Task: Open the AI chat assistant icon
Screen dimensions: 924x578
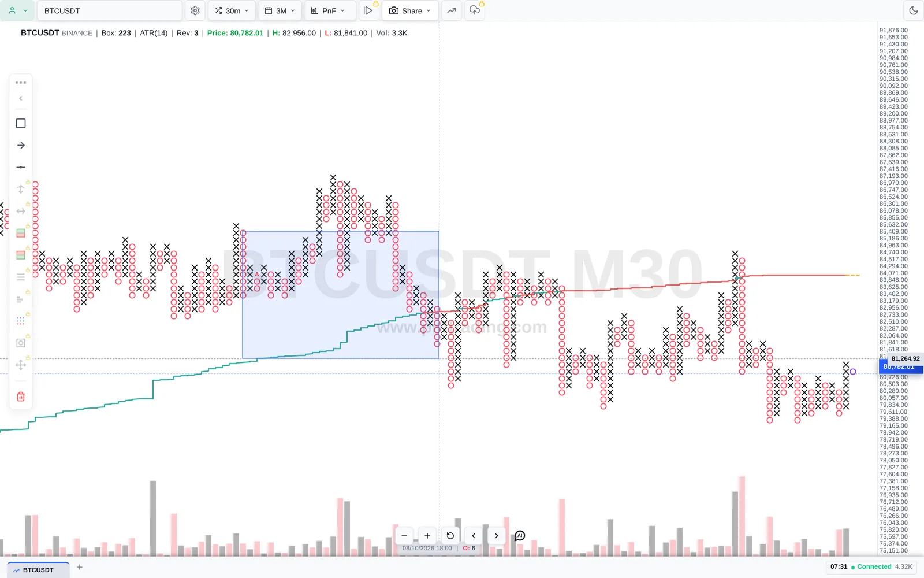Action: pos(520,536)
